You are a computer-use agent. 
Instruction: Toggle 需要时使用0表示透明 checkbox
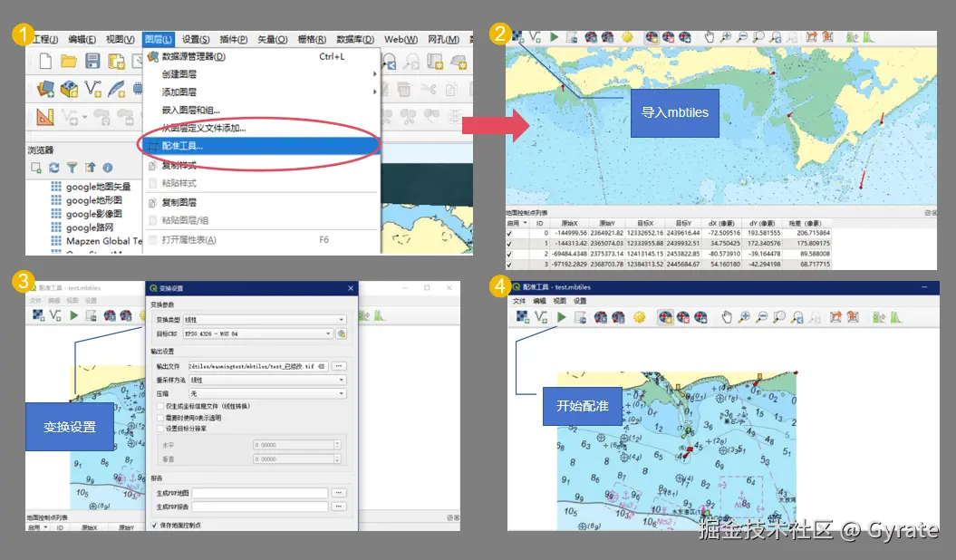[x=160, y=418]
